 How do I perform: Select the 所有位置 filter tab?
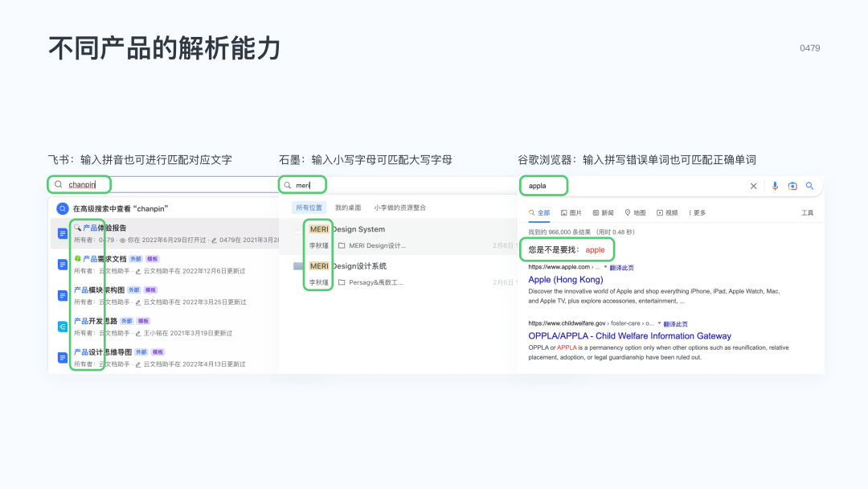309,208
